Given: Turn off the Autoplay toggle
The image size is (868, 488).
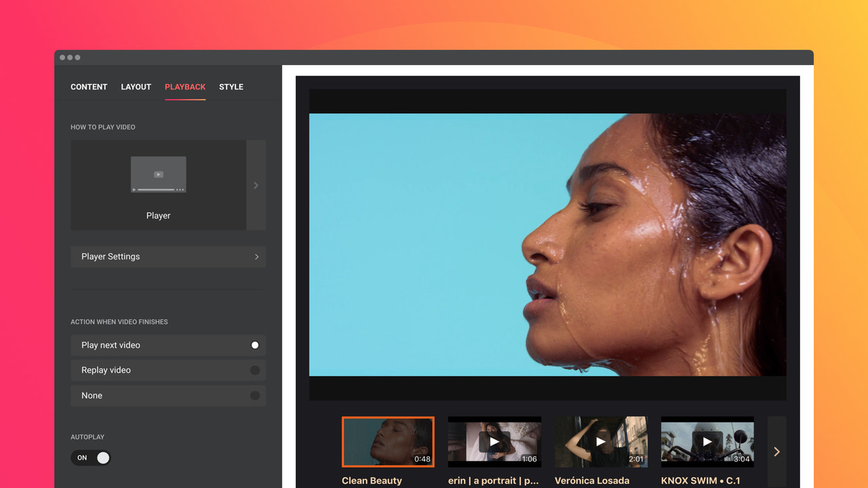Looking at the screenshot, I should 91,457.
